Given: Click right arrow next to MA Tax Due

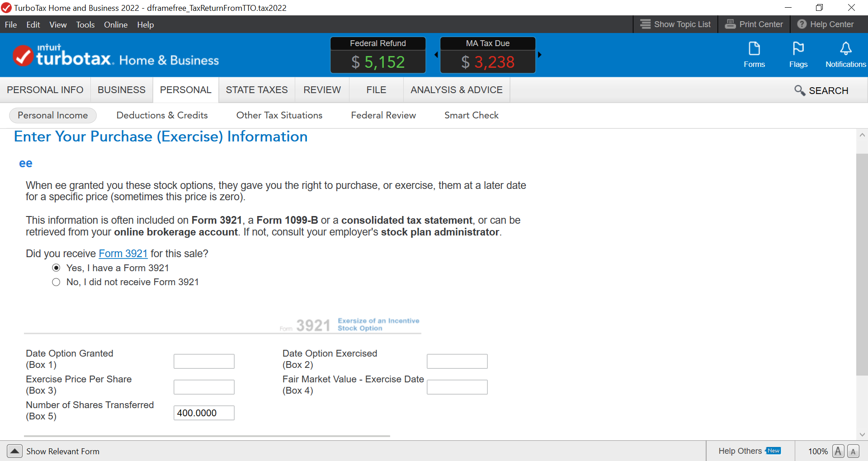Looking at the screenshot, I should (x=539, y=55).
